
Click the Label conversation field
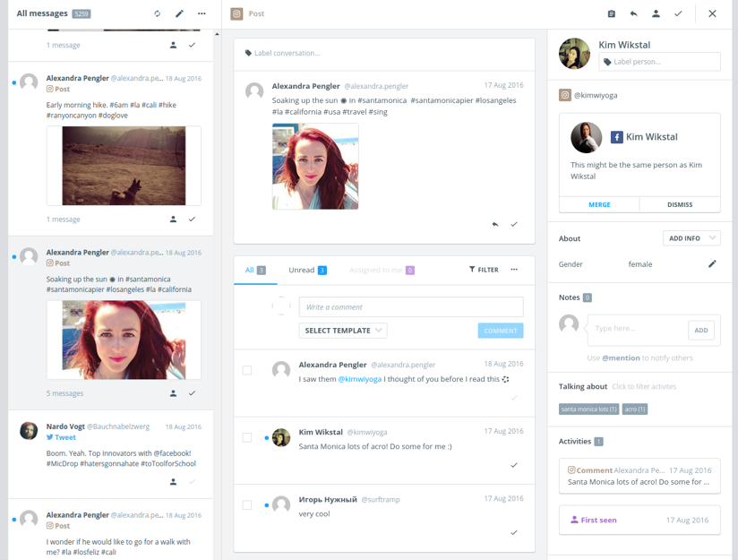[384, 53]
